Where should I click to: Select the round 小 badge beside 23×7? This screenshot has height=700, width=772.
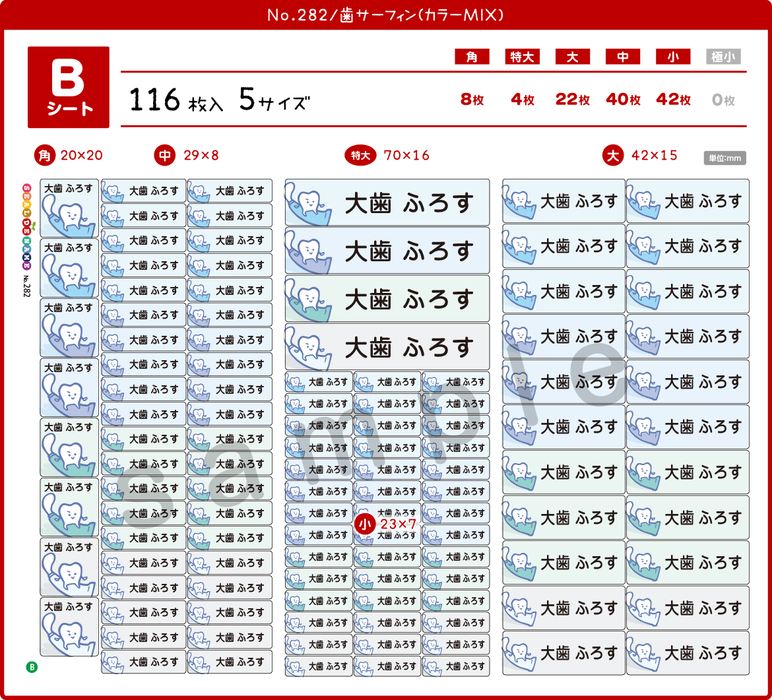point(365,525)
